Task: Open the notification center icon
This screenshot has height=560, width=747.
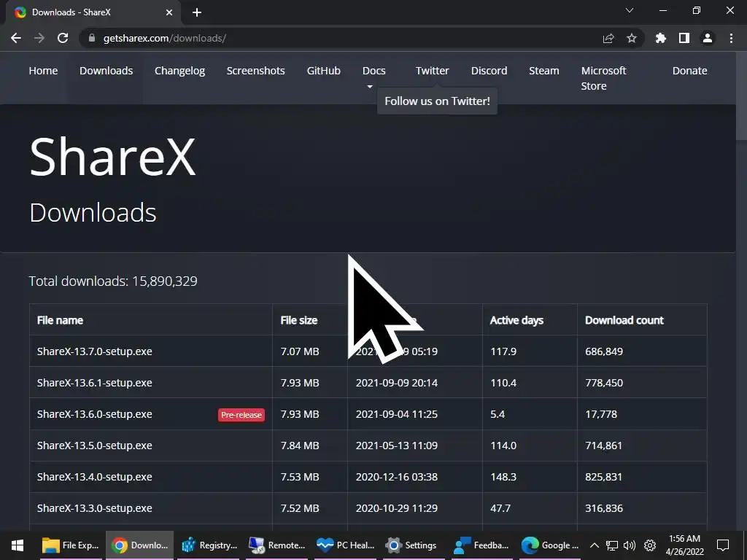Action: (x=723, y=545)
